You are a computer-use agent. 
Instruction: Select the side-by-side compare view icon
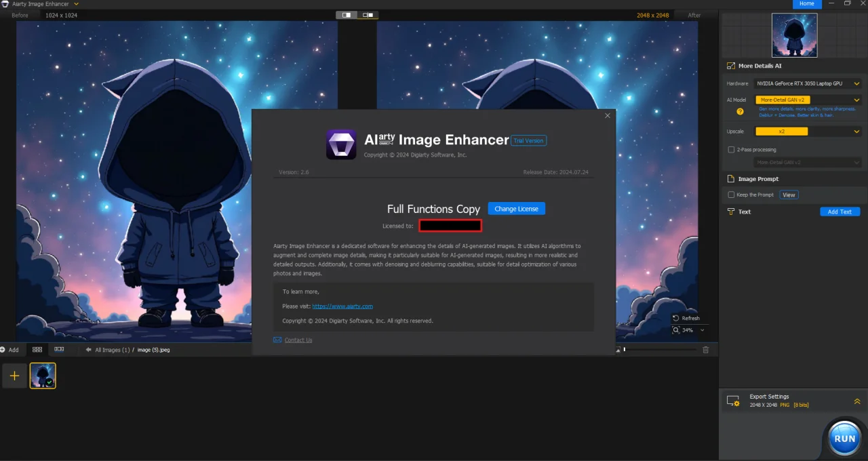point(347,14)
